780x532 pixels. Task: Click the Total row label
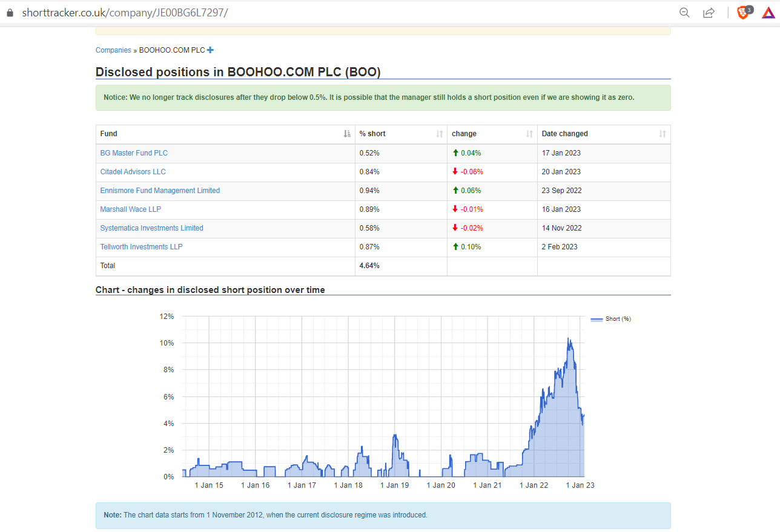tap(108, 266)
